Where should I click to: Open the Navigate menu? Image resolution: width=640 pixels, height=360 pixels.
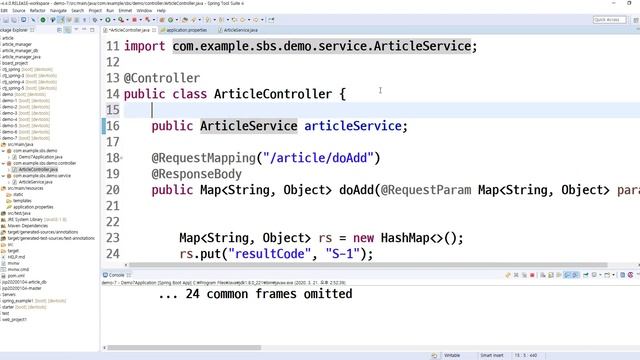click(x=58, y=11)
